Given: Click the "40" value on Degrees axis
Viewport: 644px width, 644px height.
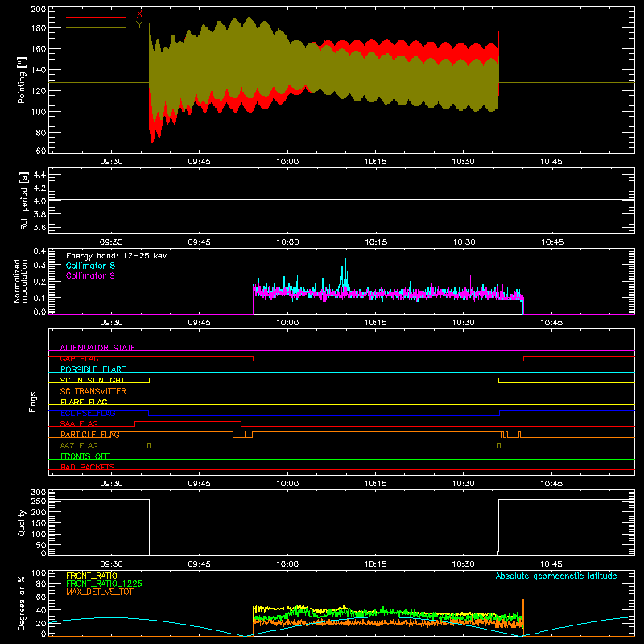Looking at the screenshot, I should 41,610.
